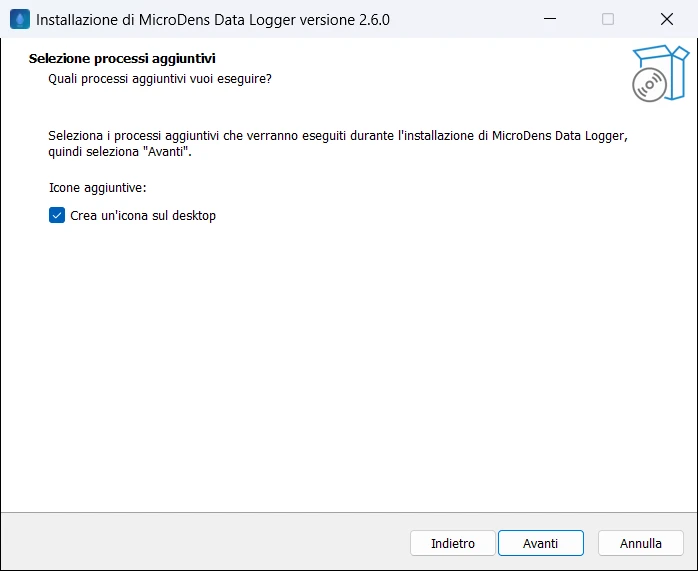This screenshot has width=698, height=571.
Task: Click the "Crea un'icona sul desktop" label
Action: pos(143,216)
